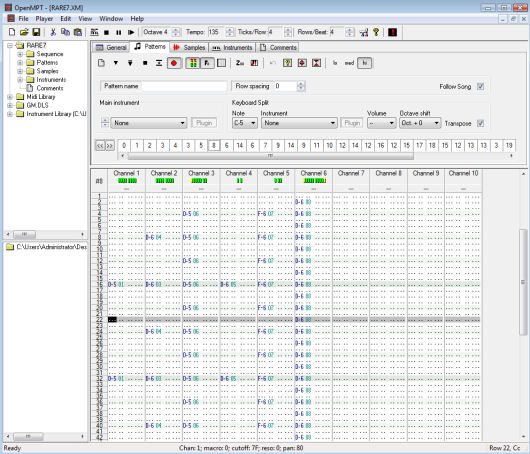Open the File menu
This screenshot has width=530, height=454.
click(x=23, y=19)
